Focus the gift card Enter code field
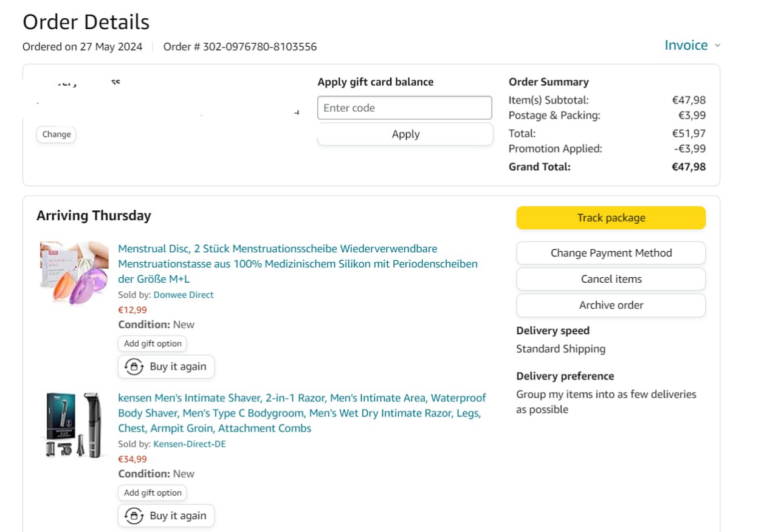This screenshot has height=532, width=778. point(404,108)
